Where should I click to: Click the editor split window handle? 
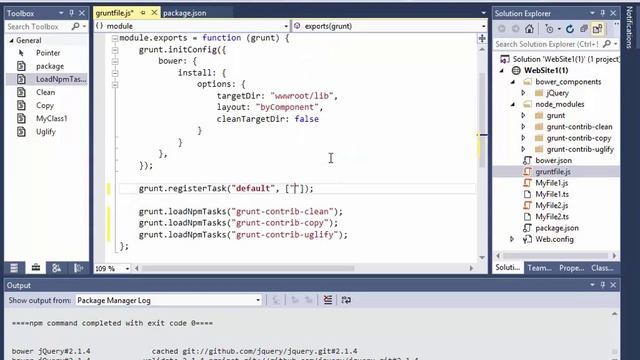click(482, 38)
